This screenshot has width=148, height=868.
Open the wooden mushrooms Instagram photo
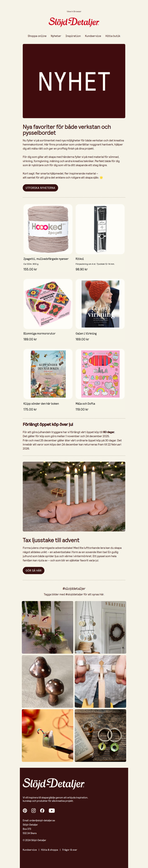click(x=47, y=682)
